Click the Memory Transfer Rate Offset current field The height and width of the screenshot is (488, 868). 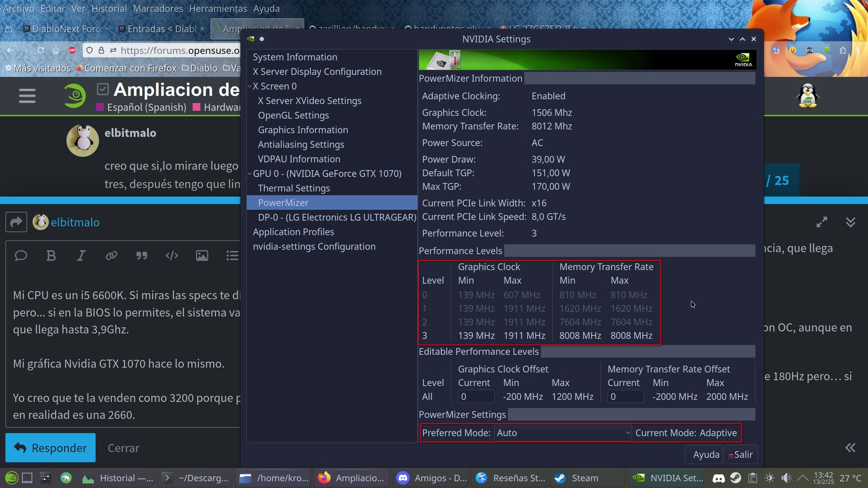coord(626,397)
